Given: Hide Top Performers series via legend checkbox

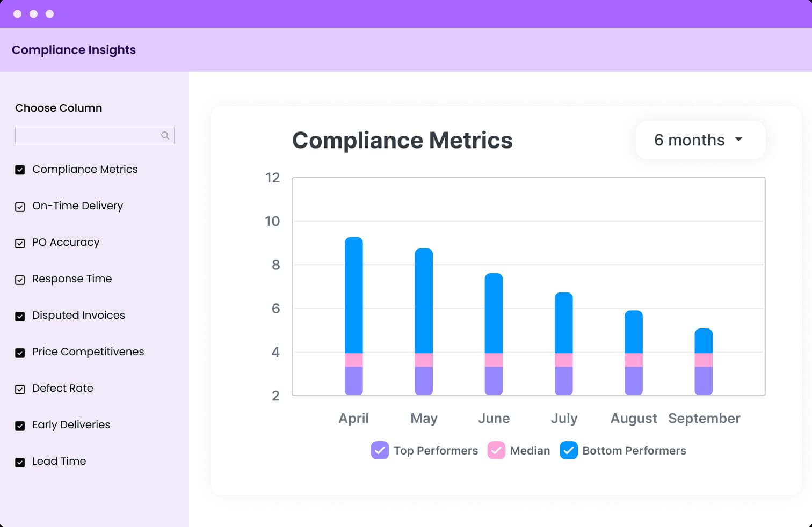Looking at the screenshot, I should [x=380, y=450].
